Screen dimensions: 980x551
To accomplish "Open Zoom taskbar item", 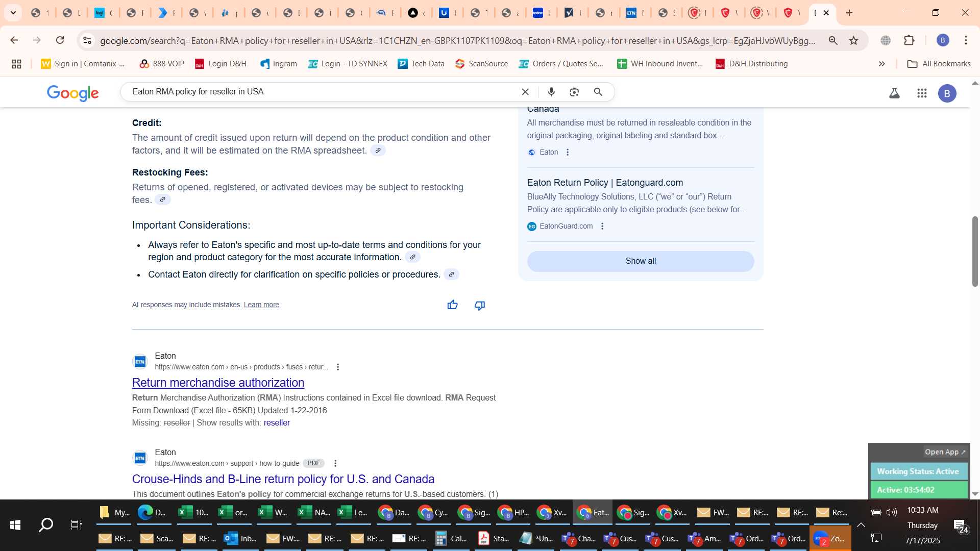I will coord(830,538).
